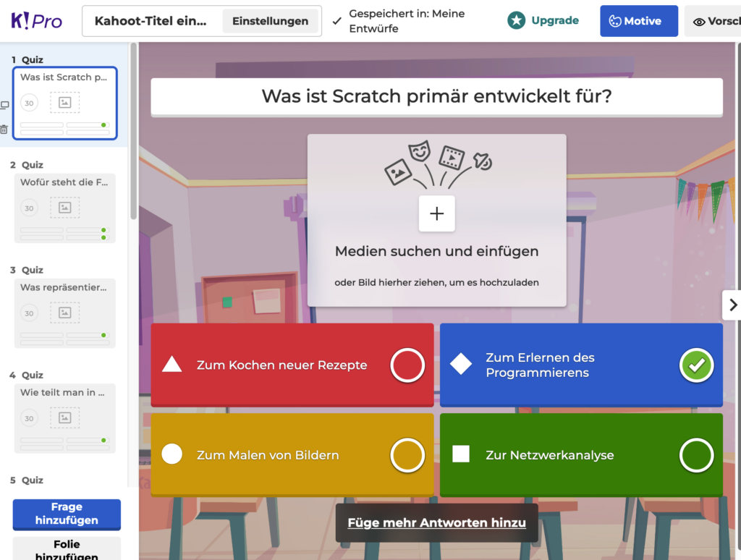Click the square shape on the green answer
The image size is (741, 560).
(x=462, y=455)
